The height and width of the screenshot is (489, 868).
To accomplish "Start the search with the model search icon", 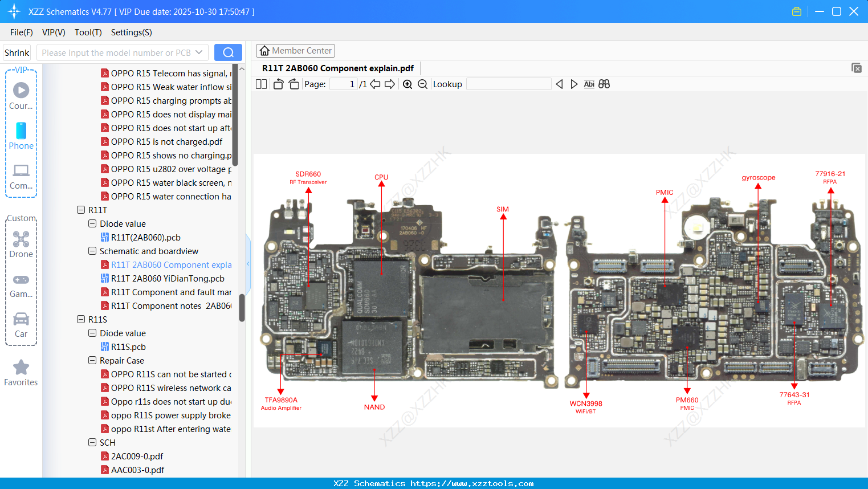I will coord(228,52).
